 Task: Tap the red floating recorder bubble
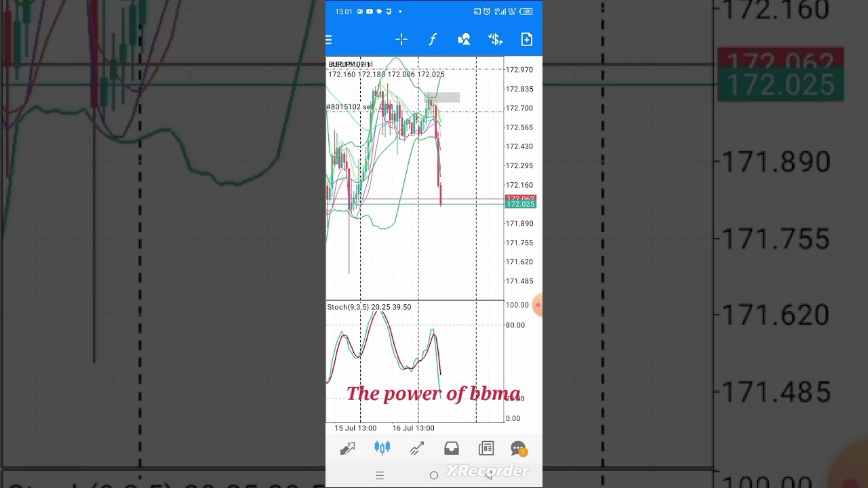pos(538,306)
